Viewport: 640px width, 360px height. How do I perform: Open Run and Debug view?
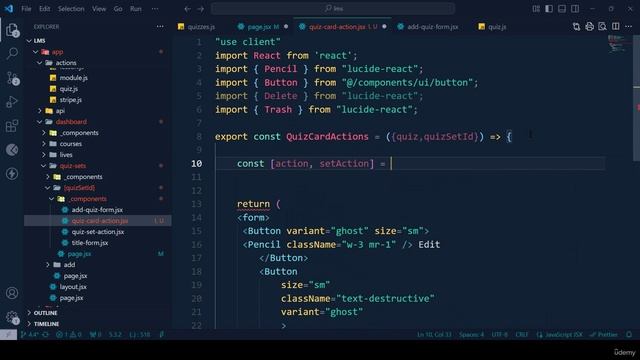12,102
